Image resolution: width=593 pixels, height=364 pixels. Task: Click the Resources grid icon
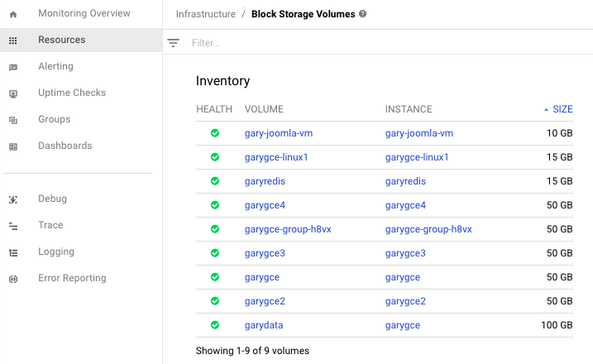[13, 41]
